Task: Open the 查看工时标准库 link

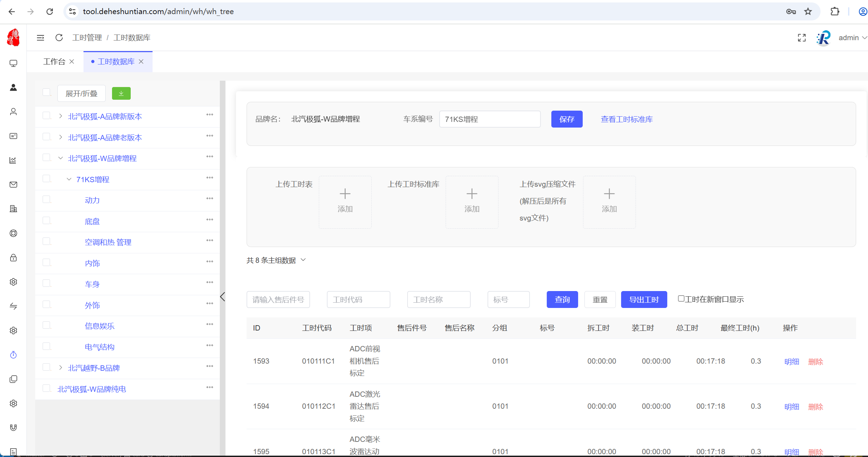Action: tap(626, 119)
